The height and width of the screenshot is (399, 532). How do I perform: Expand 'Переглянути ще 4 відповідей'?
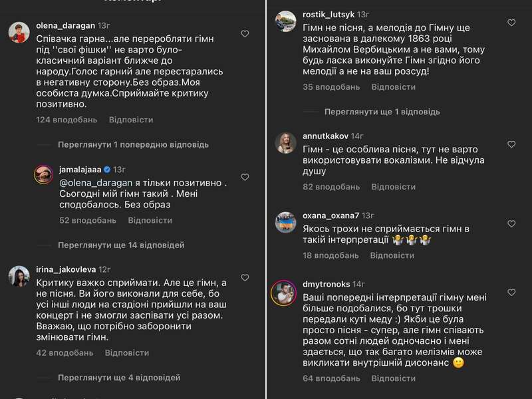pyautogui.click(x=119, y=378)
